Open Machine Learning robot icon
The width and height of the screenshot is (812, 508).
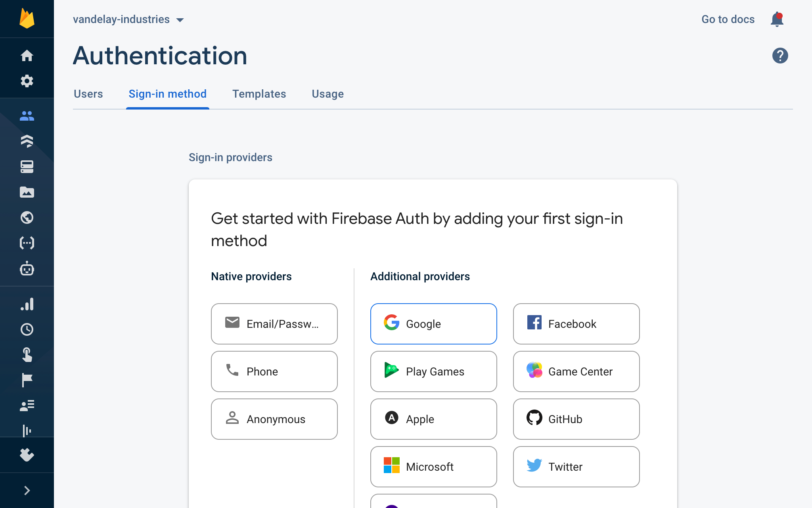pos(27,269)
